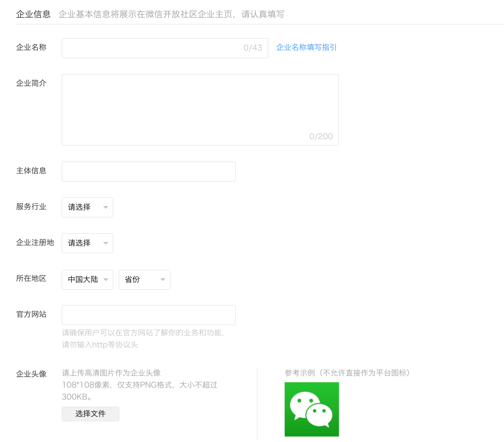This screenshot has width=504, height=442.
Task: Click the 0/43 character counter
Action: point(253,48)
